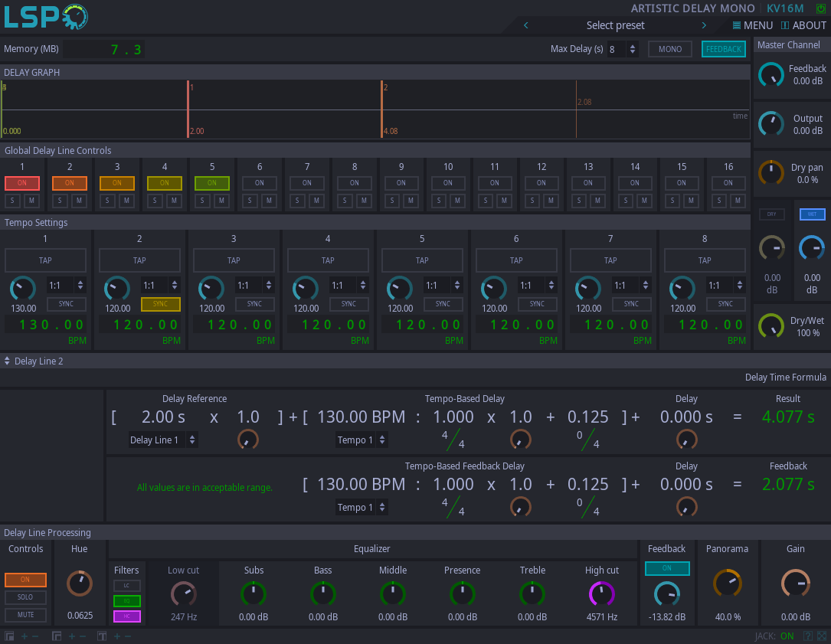Click the help question mark icon

click(x=807, y=636)
